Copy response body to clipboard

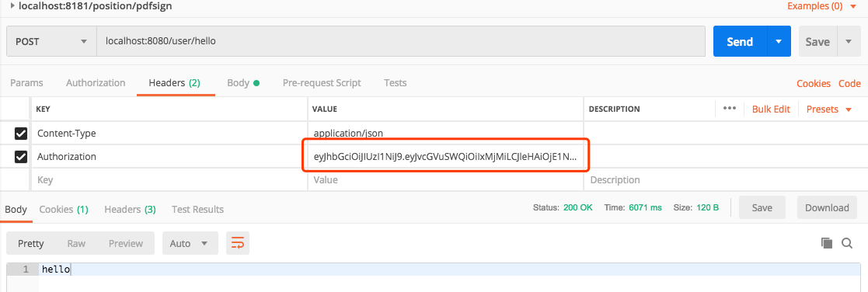[827, 243]
